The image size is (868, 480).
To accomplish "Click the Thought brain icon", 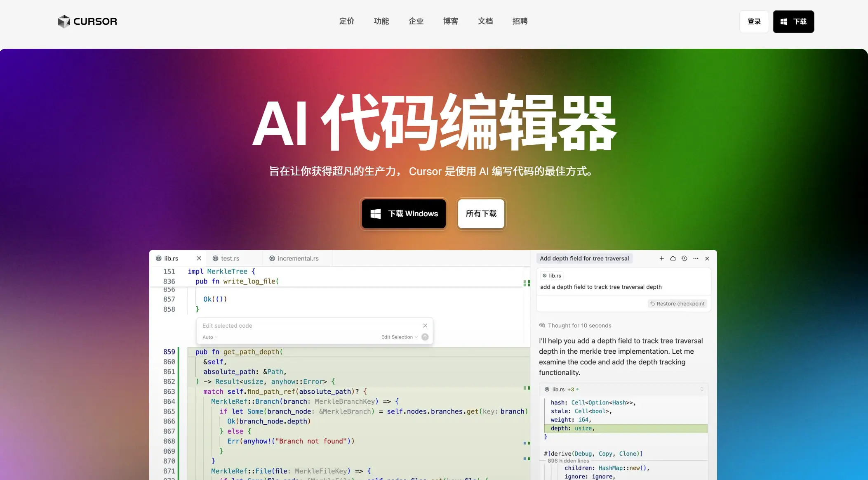I will tap(542, 326).
